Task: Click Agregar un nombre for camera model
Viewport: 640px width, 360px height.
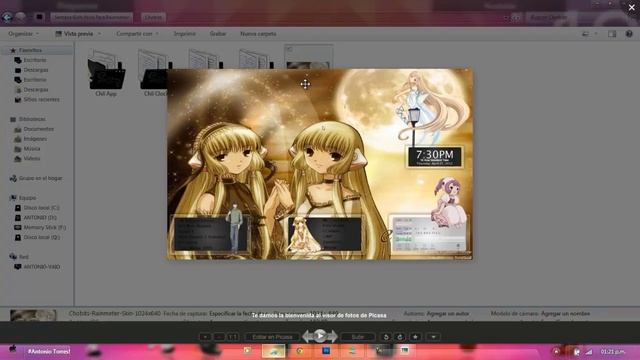Action: point(565,313)
